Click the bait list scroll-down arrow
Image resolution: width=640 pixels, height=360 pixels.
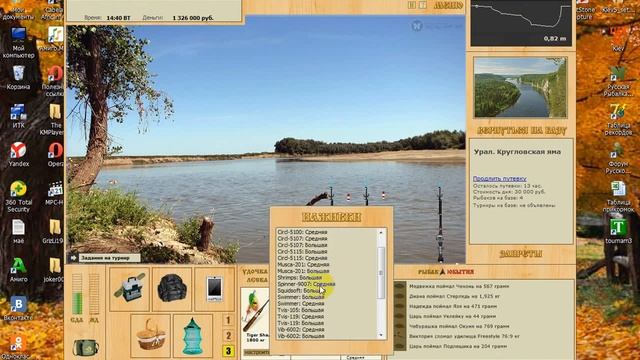381,336
